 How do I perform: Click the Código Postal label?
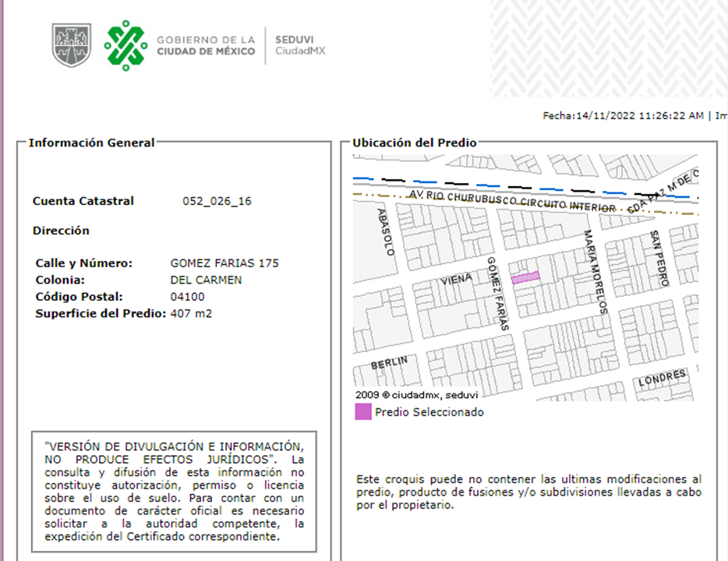point(79,297)
